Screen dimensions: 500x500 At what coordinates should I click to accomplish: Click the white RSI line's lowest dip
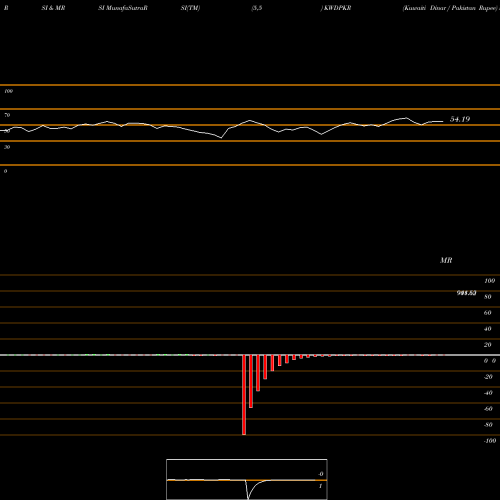point(221,138)
